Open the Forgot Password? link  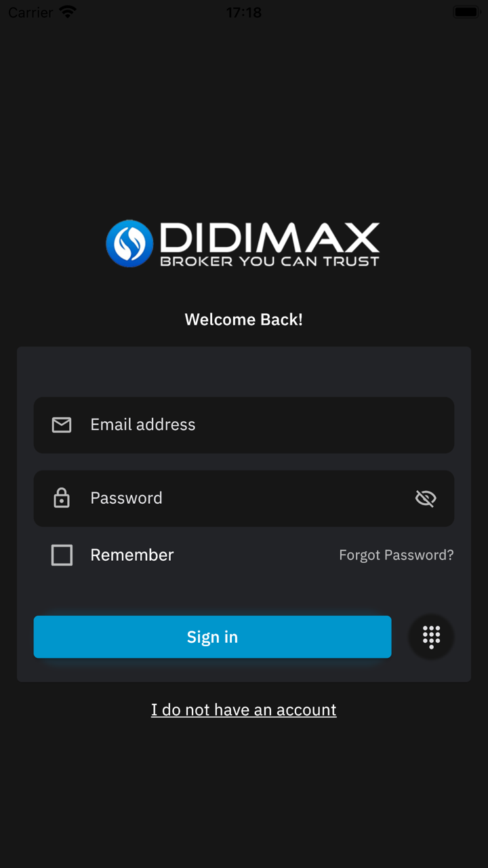point(396,555)
